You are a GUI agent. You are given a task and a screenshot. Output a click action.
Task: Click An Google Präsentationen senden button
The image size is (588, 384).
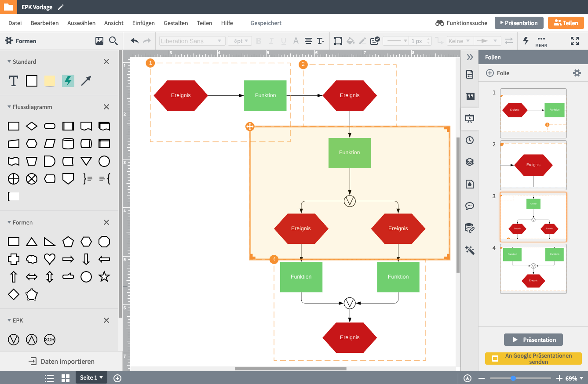click(533, 359)
